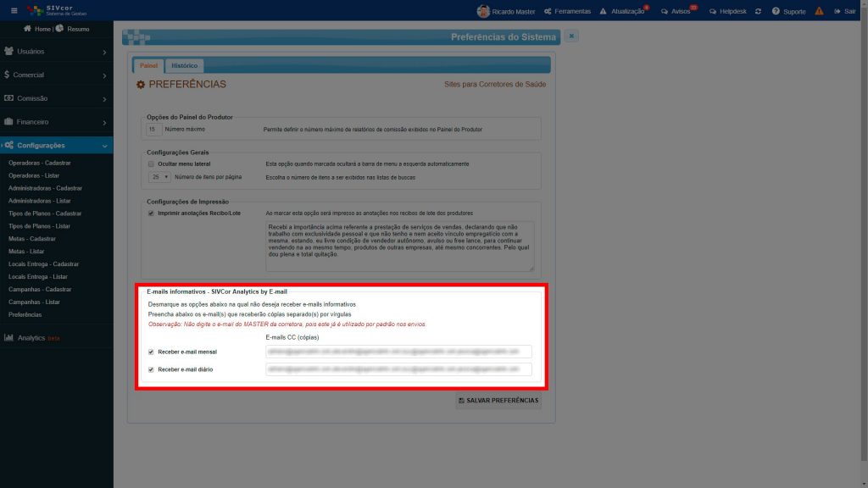Open Operadoras - Listar menu item
The height and width of the screenshot is (488, 868).
34,175
